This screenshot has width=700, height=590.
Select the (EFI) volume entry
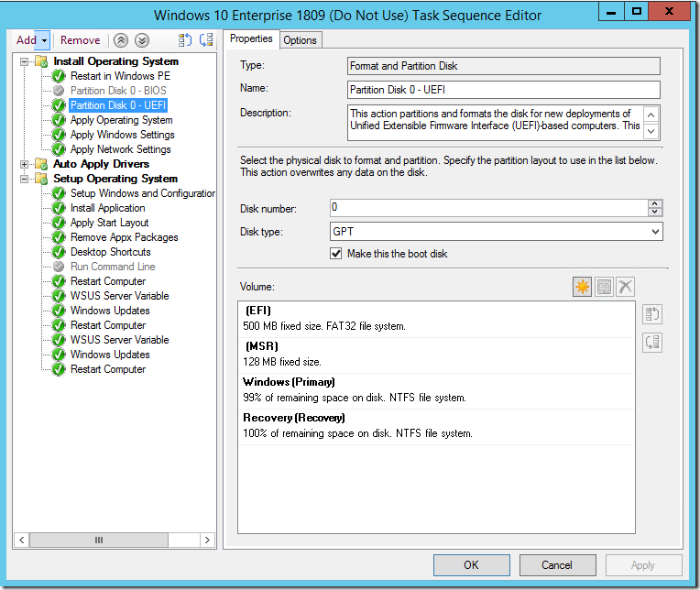tap(437, 319)
